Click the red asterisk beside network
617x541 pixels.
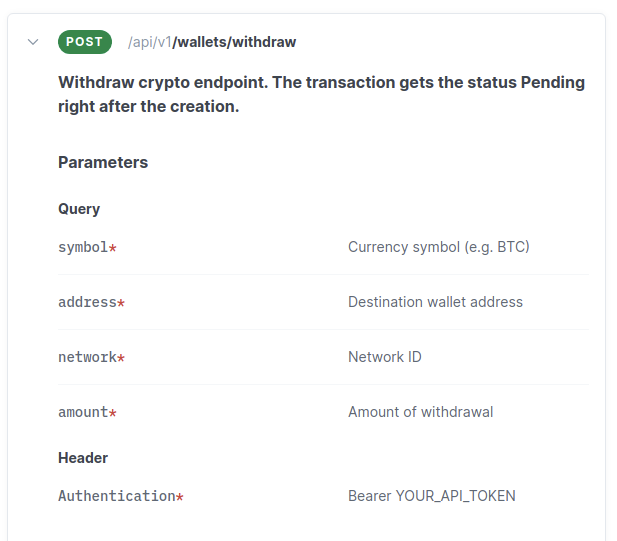coord(121,358)
